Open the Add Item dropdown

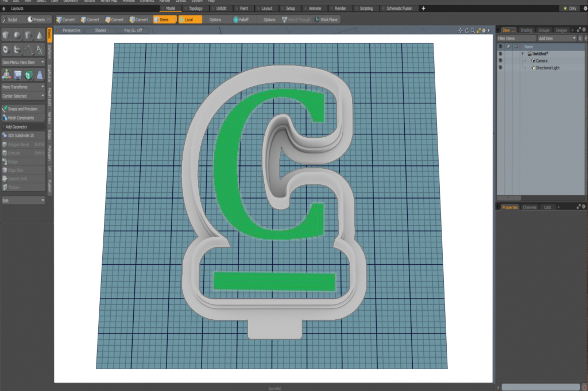(557, 38)
